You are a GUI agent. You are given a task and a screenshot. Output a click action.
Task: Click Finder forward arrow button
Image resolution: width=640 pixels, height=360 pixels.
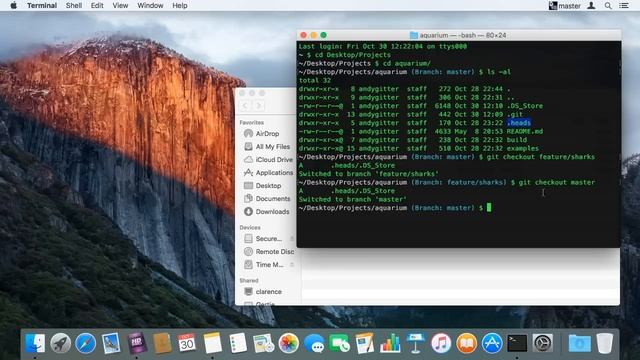(x=259, y=106)
